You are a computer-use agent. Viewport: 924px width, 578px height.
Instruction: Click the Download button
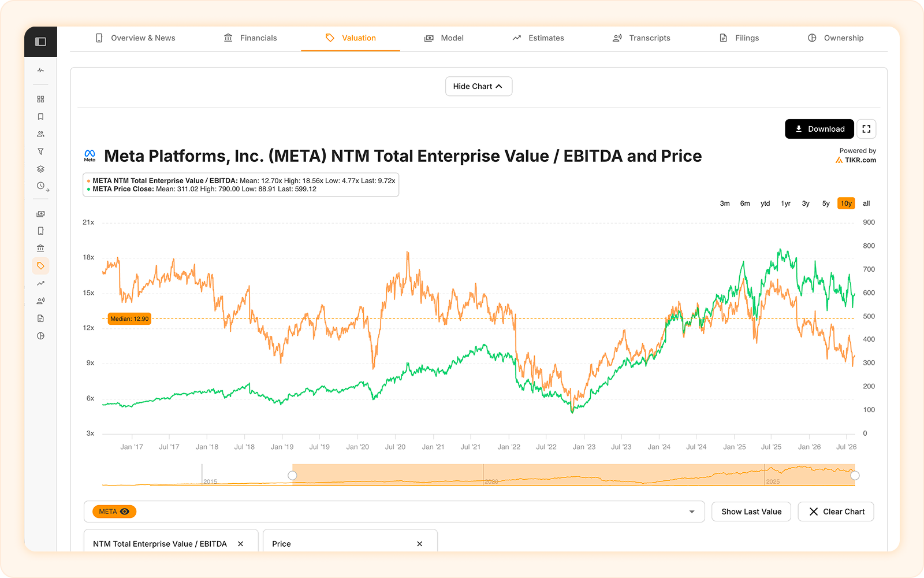point(819,129)
